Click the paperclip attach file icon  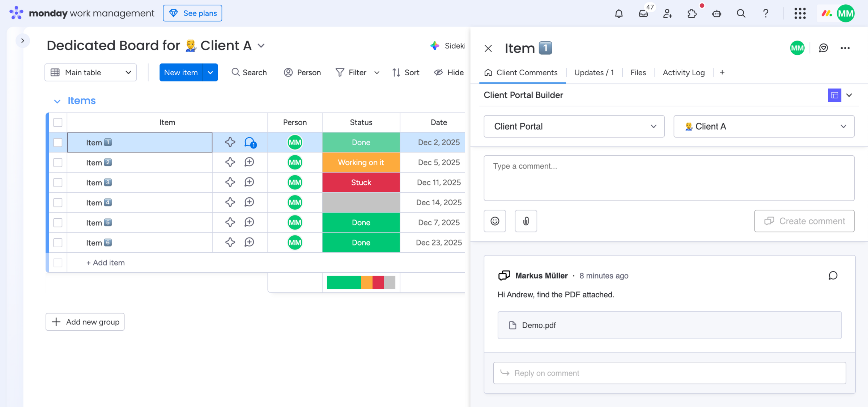(x=526, y=221)
